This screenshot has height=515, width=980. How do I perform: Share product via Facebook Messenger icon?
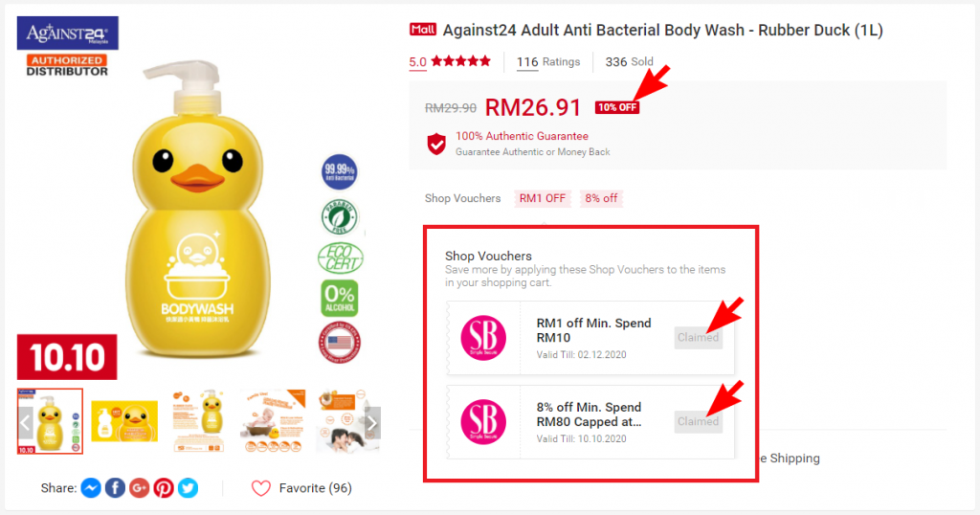point(91,487)
